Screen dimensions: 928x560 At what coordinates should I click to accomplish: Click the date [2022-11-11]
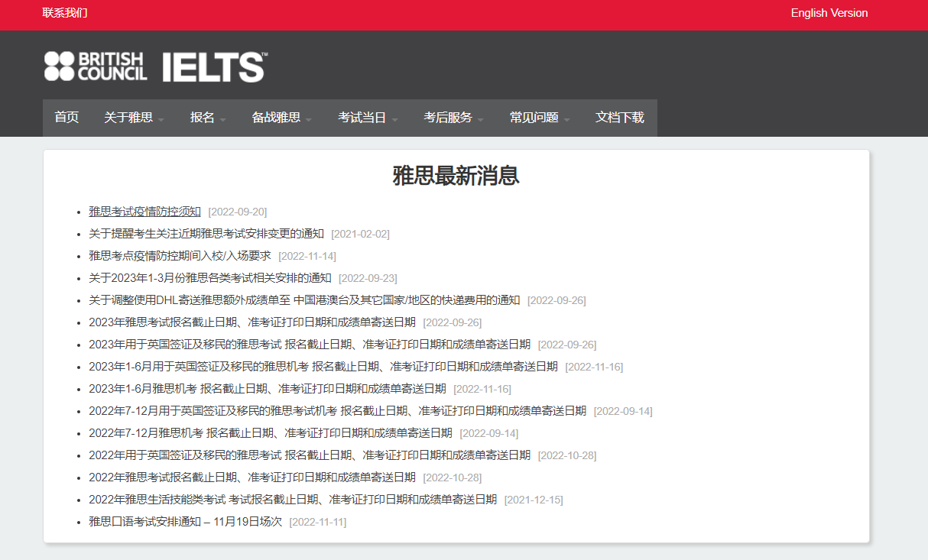coord(318,522)
